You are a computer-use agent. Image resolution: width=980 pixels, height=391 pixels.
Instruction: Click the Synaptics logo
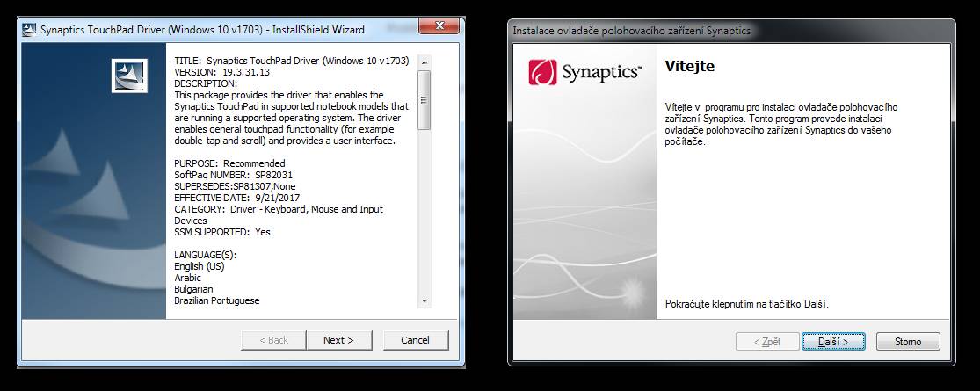pyautogui.click(x=585, y=72)
